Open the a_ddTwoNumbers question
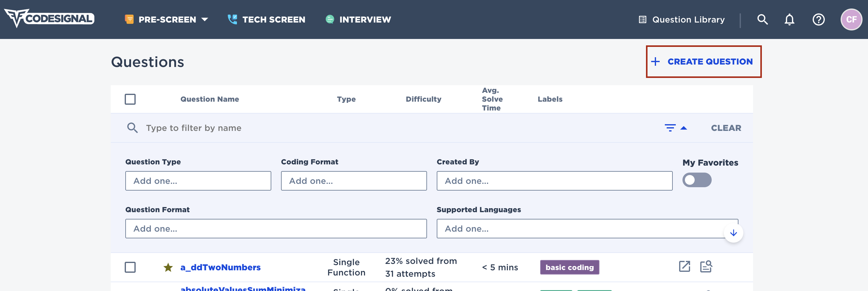 pos(220,267)
